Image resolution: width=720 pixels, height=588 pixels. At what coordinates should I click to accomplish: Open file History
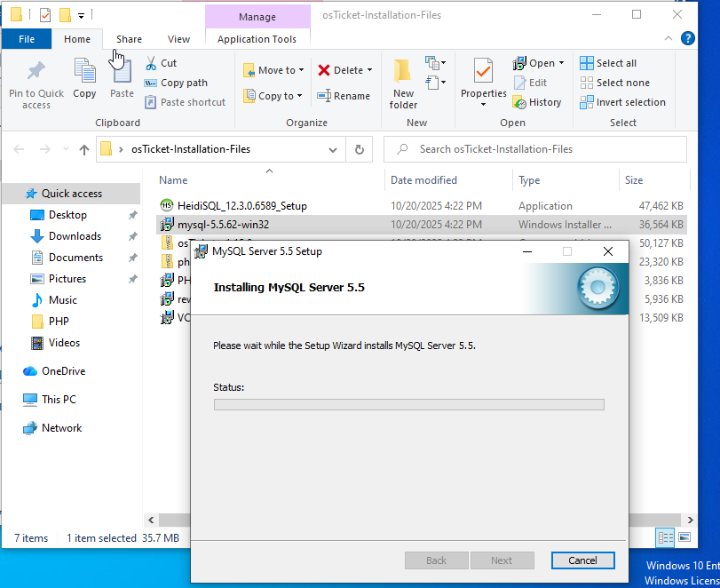click(537, 102)
